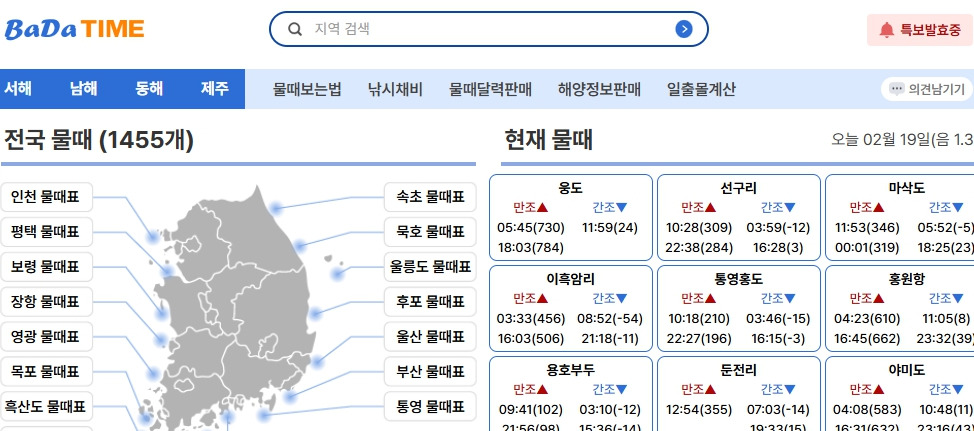
Task: Open the 웅도 tide card
Action: pos(571,217)
